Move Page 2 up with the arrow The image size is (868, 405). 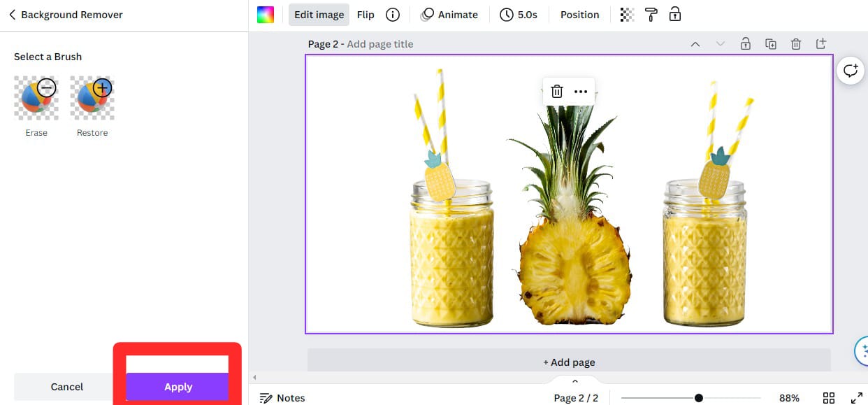[x=695, y=43]
